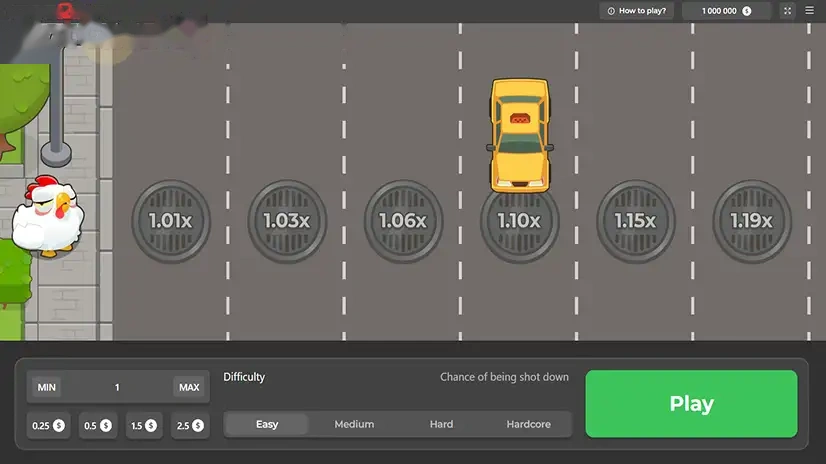Image resolution: width=826 pixels, height=464 pixels.
Task: Select Hard difficulty
Action: coord(441,424)
